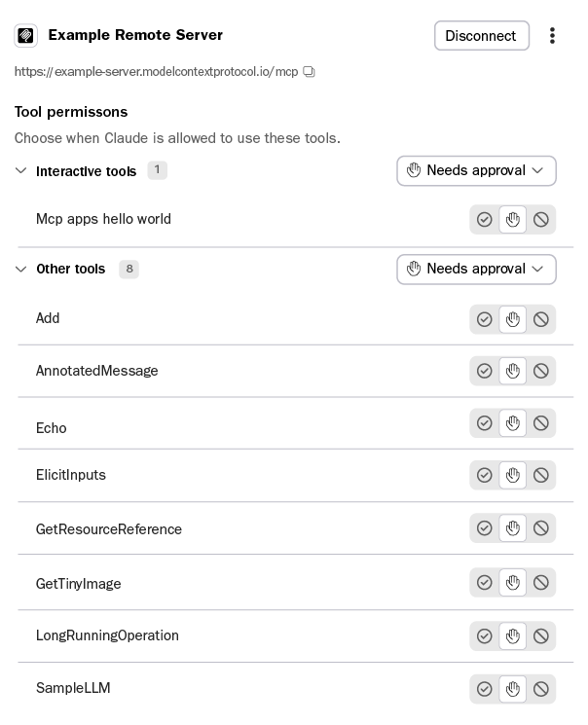Screen dimensions: 588x725
Task: Block the GetResourceReference tool
Action: coord(541,528)
